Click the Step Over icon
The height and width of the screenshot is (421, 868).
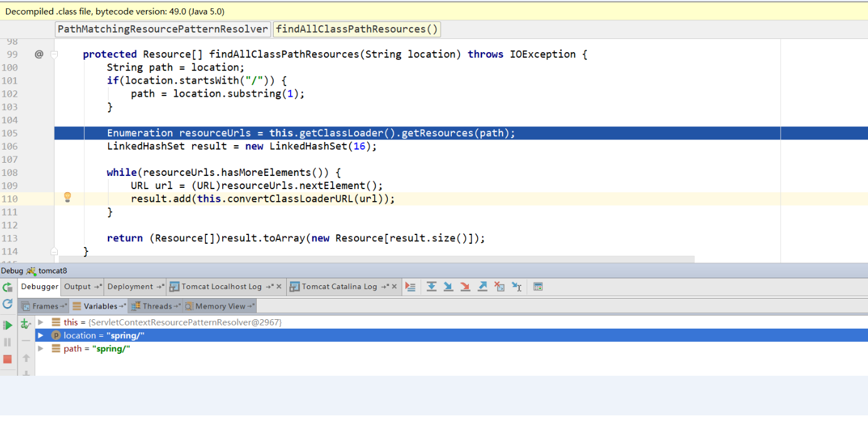click(431, 287)
